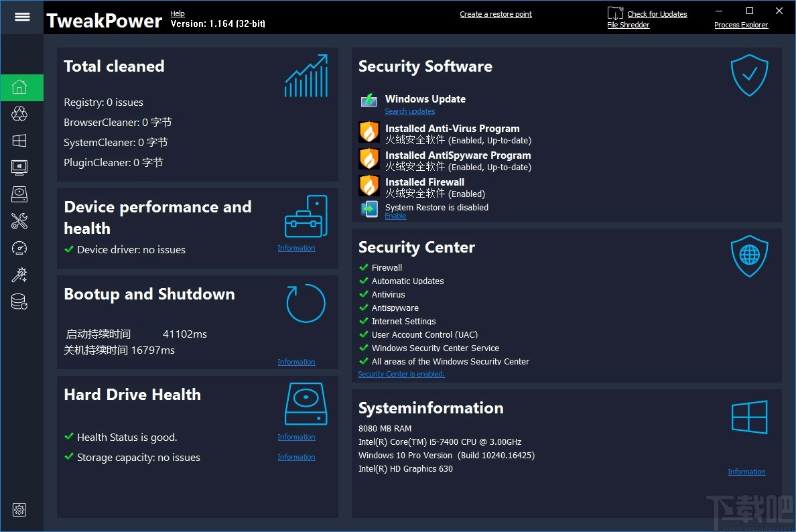Click the Total cleaned chart icon
This screenshot has height=532, width=796.
point(306,76)
